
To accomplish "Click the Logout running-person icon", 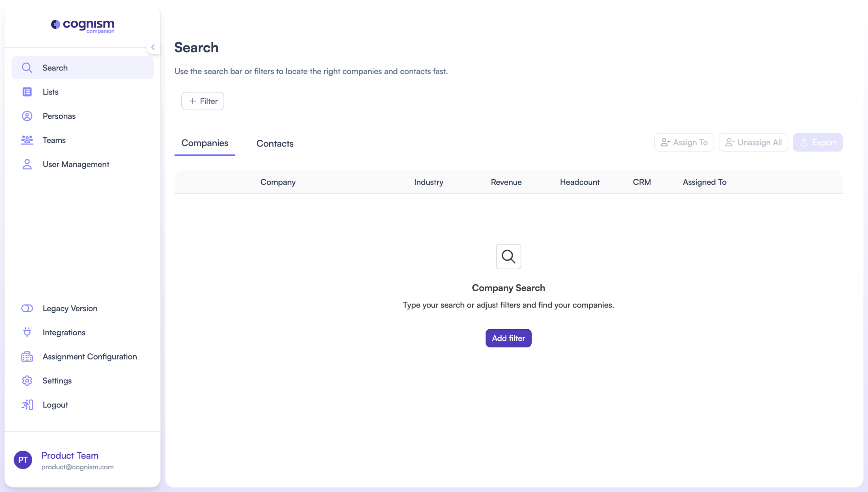I will pos(27,405).
